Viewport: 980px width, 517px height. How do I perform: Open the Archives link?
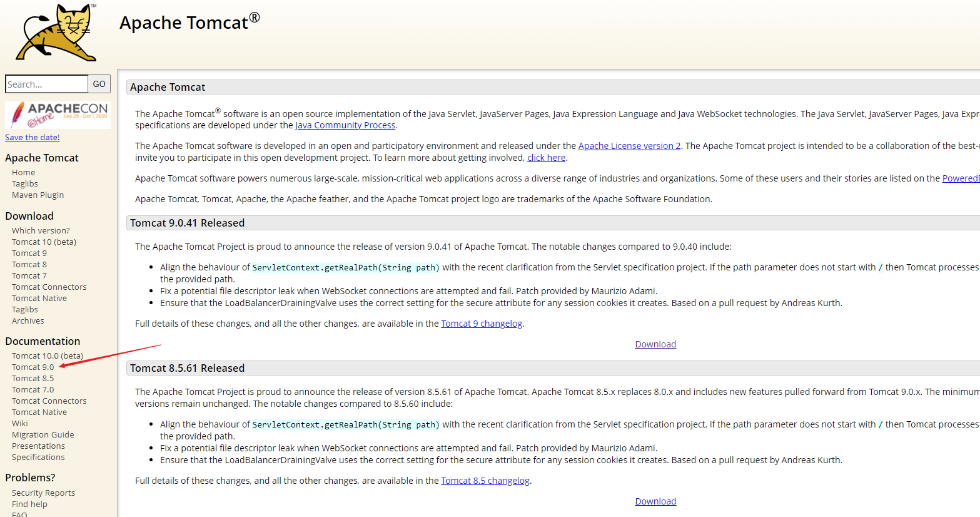[x=28, y=320]
